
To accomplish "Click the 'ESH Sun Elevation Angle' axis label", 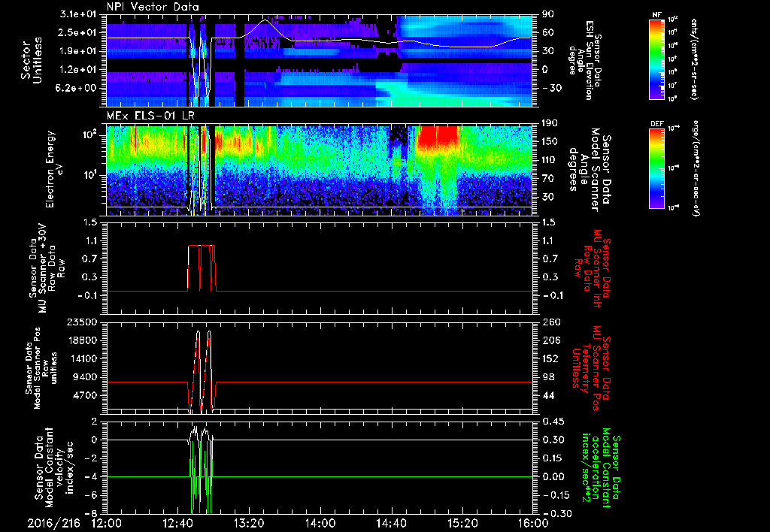I will (x=587, y=60).
